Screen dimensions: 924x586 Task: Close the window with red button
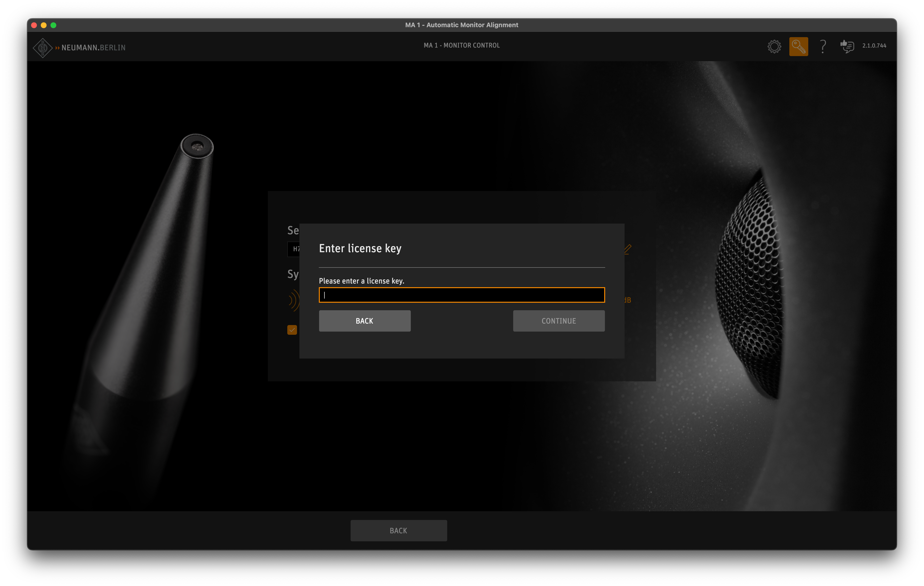34,25
